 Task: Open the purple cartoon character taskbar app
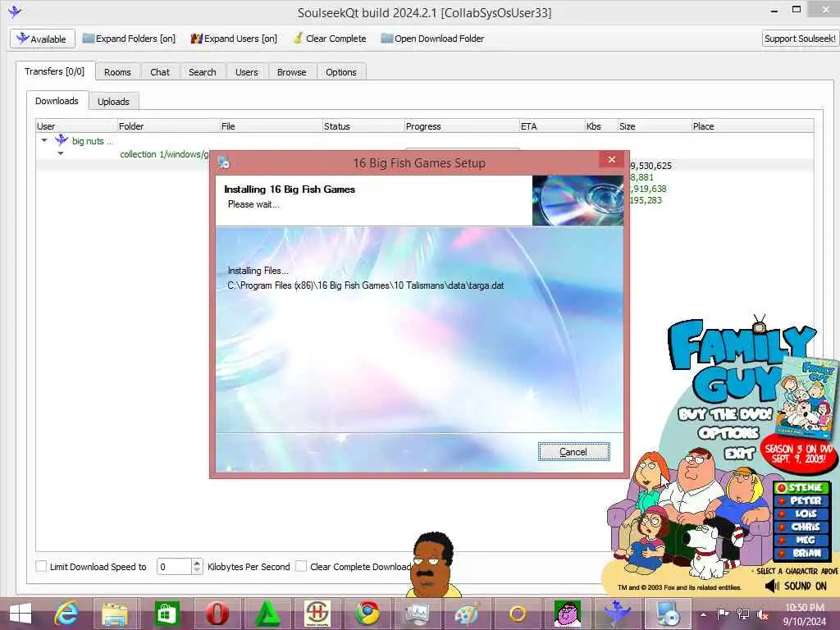coord(568,614)
